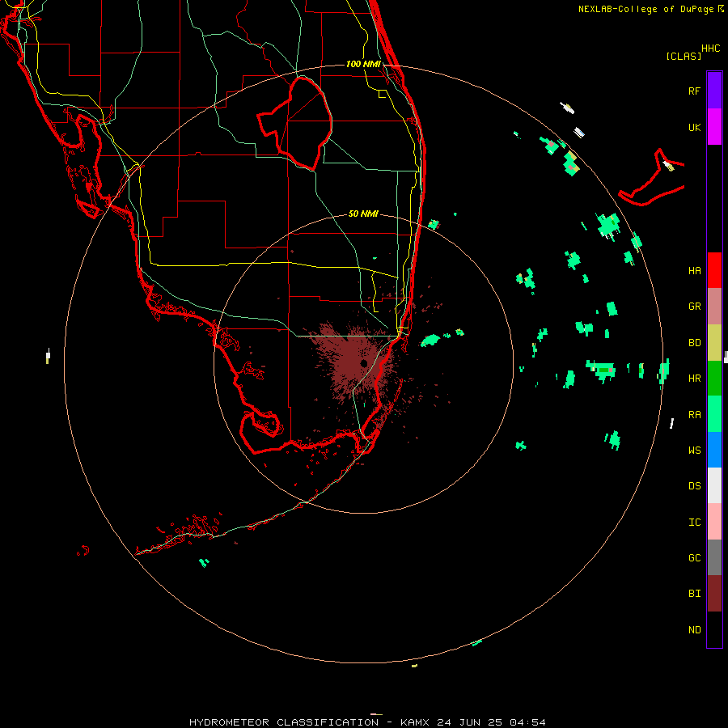
Task: Select the WS blue legend swatch
Action: pyautogui.click(x=714, y=450)
